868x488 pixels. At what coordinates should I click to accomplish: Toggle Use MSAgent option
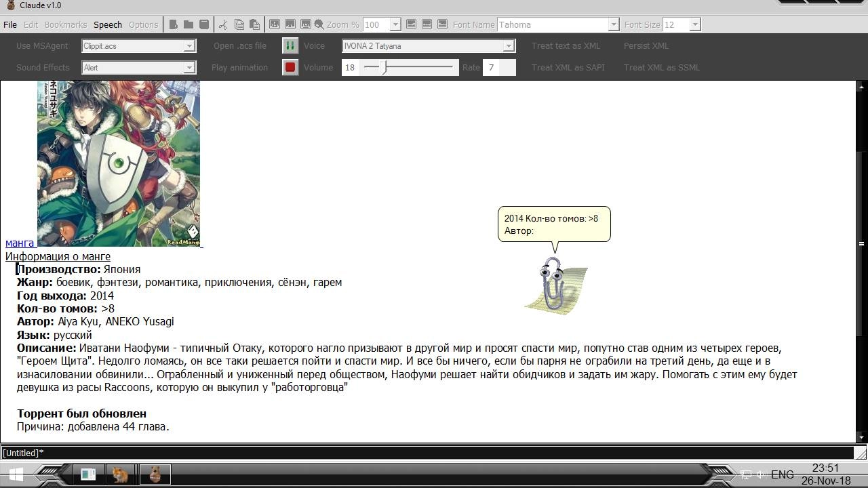click(42, 45)
